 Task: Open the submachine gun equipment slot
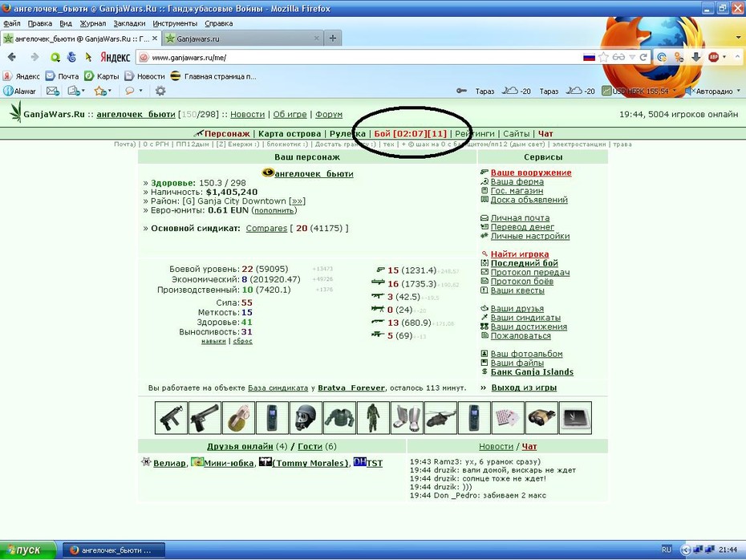[171, 418]
